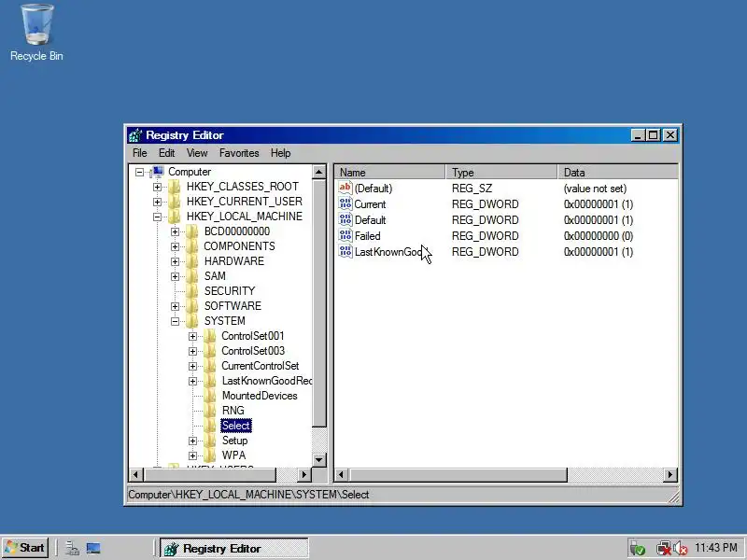Collapse the Computer root node
This screenshot has width=747, height=560.
coord(139,172)
